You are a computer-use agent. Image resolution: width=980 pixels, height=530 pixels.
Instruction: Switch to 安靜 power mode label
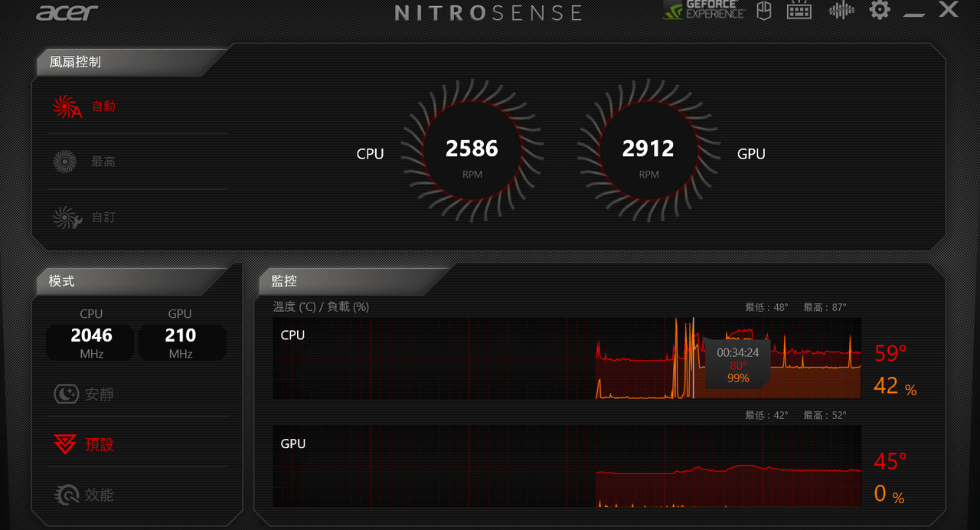click(100, 394)
